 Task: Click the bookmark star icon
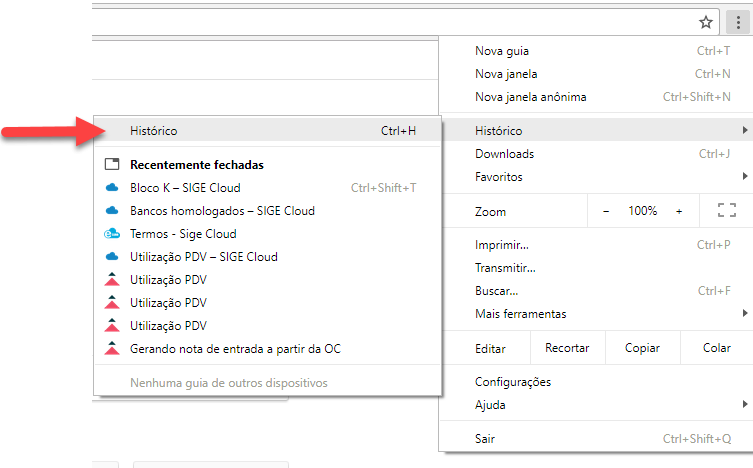click(x=705, y=22)
